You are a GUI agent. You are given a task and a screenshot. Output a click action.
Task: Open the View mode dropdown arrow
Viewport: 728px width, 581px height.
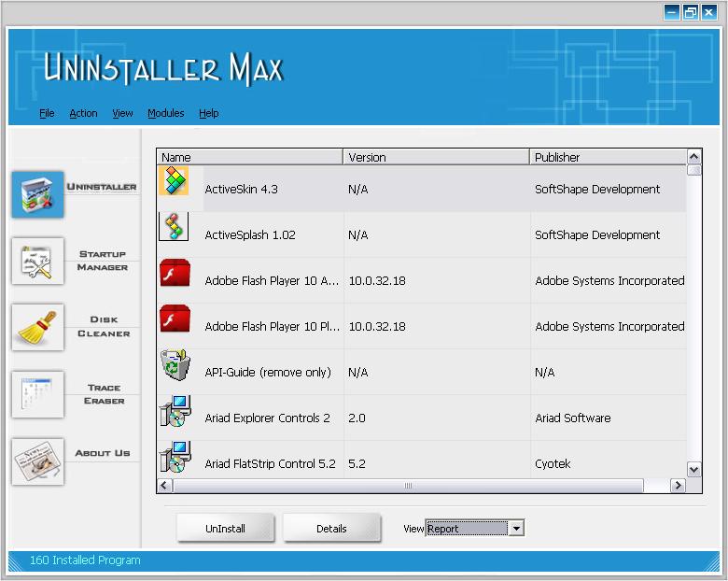pos(516,528)
